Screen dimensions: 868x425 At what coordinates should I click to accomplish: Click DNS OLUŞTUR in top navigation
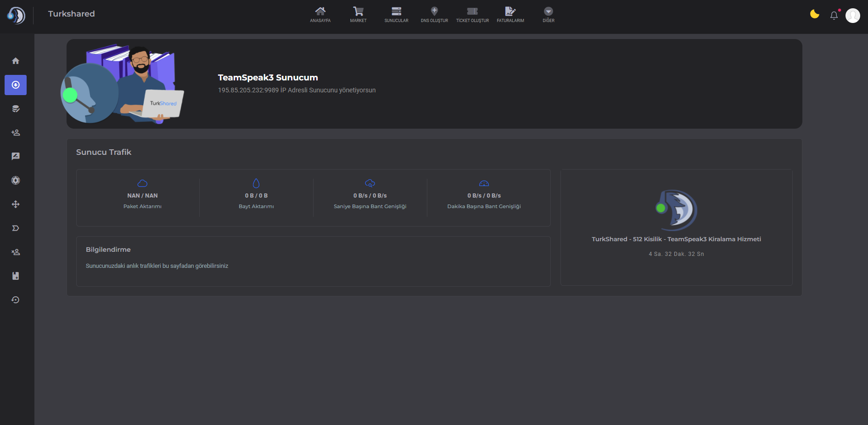(435, 15)
